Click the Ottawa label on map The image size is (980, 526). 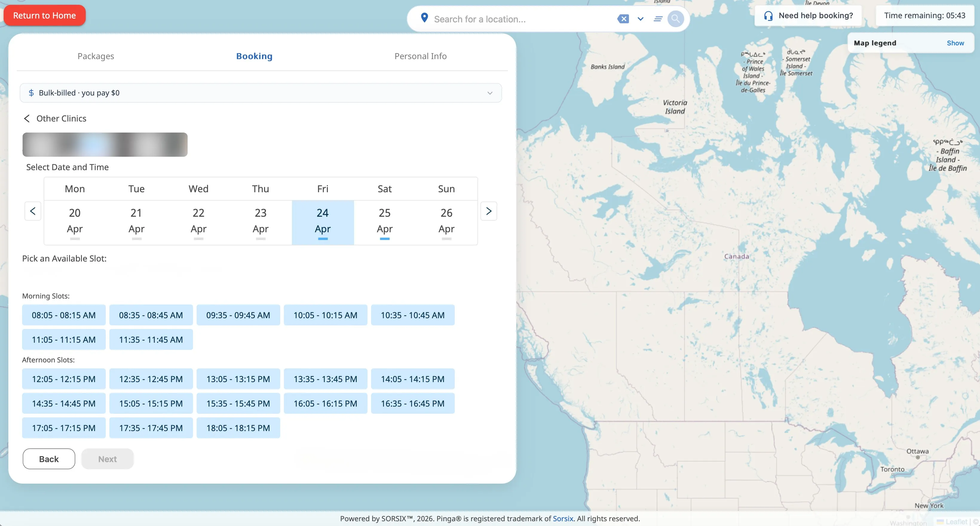click(917, 451)
